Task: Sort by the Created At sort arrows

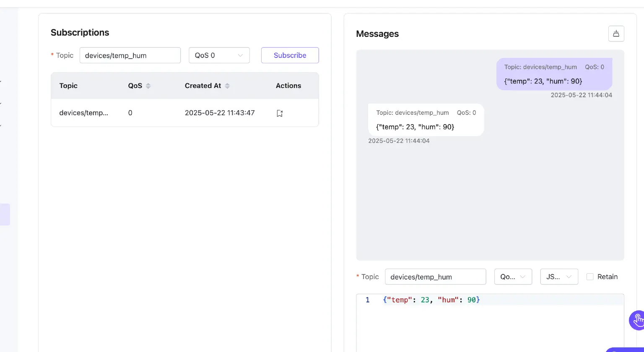Action: 227,86
